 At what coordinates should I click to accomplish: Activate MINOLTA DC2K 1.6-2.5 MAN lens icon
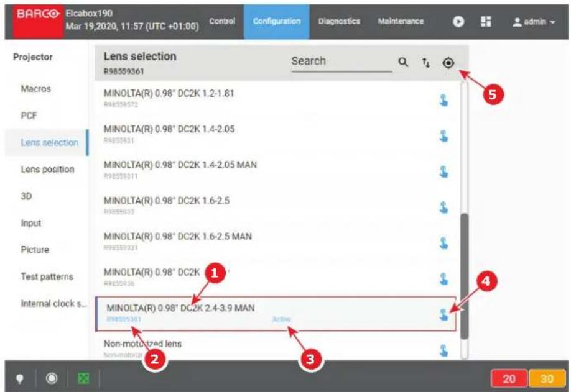coord(443,243)
